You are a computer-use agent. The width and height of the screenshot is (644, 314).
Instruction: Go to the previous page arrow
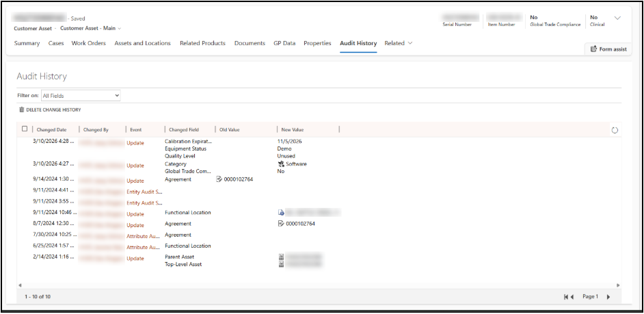tap(572, 297)
